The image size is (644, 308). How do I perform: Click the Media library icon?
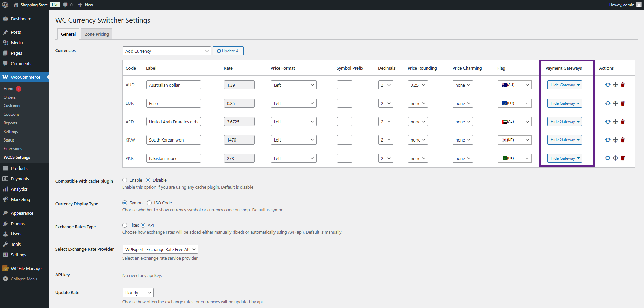pos(5,43)
